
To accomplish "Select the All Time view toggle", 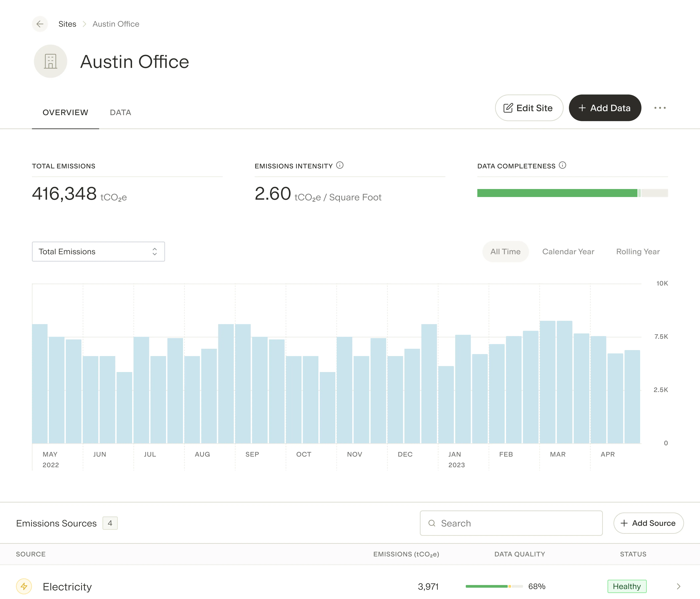I will point(505,251).
